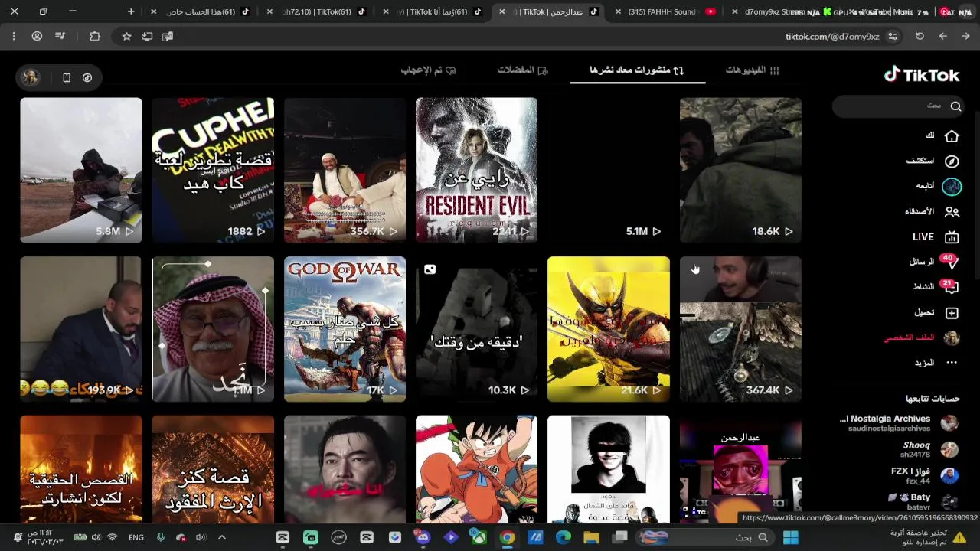The image size is (980, 551).
Task: Click the tray volume speaker icon
Action: 96,537
